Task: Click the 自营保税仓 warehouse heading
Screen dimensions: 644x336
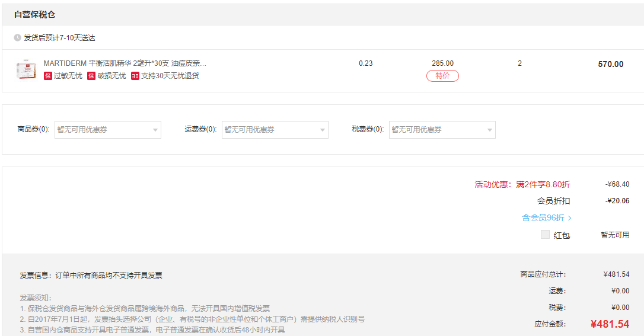Action: click(x=34, y=15)
